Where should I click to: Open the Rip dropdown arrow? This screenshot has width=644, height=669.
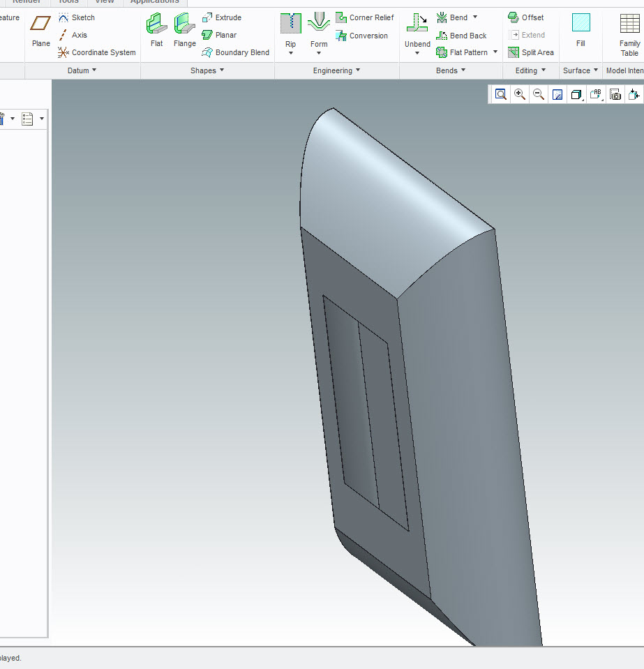(291, 53)
